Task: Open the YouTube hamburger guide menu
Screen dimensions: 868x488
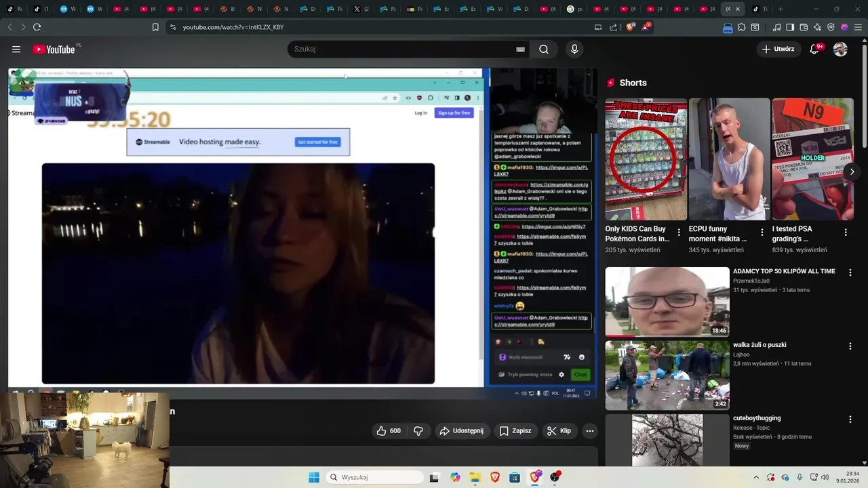Action: tap(16, 49)
